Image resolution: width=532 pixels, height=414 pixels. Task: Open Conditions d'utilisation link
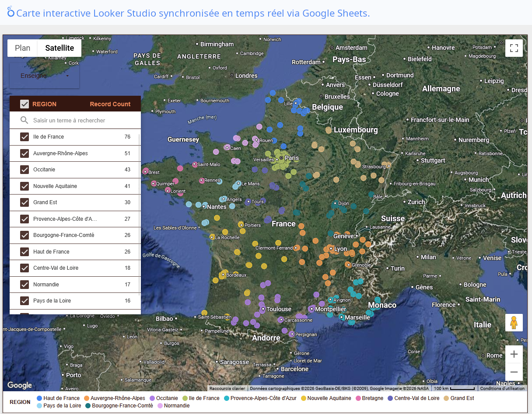point(502,388)
